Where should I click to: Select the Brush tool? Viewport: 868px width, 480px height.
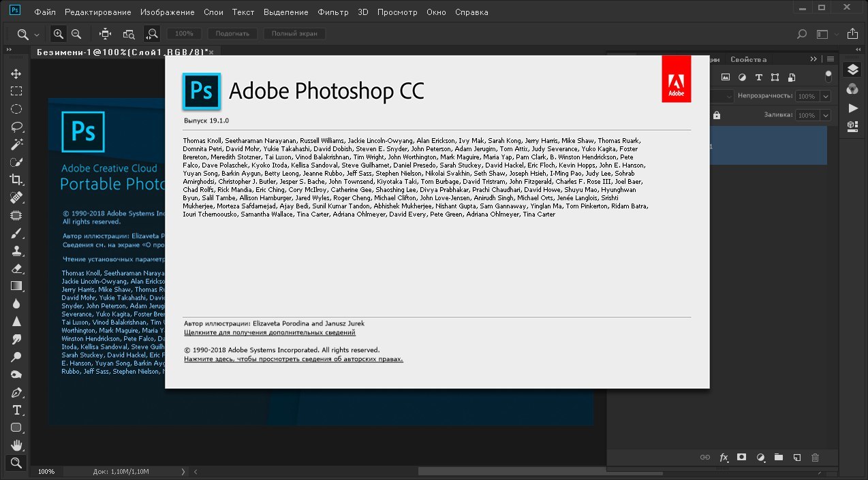pyautogui.click(x=16, y=233)
